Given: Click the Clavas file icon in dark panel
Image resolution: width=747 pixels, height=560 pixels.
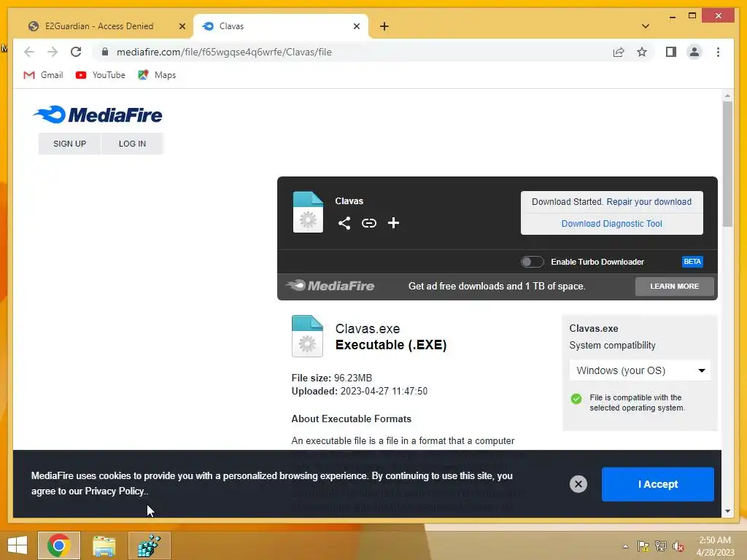Looking at the screenshot, I should [x=308, y=212].
